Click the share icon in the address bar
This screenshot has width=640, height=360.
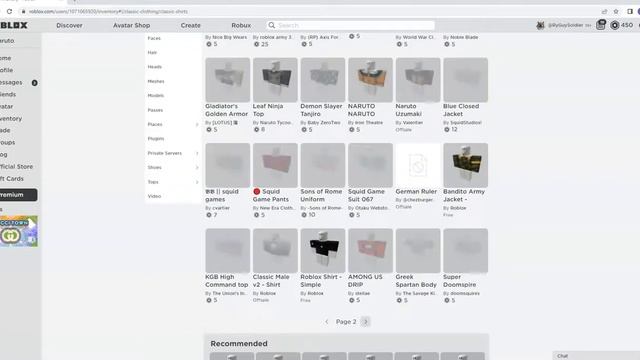604,11
